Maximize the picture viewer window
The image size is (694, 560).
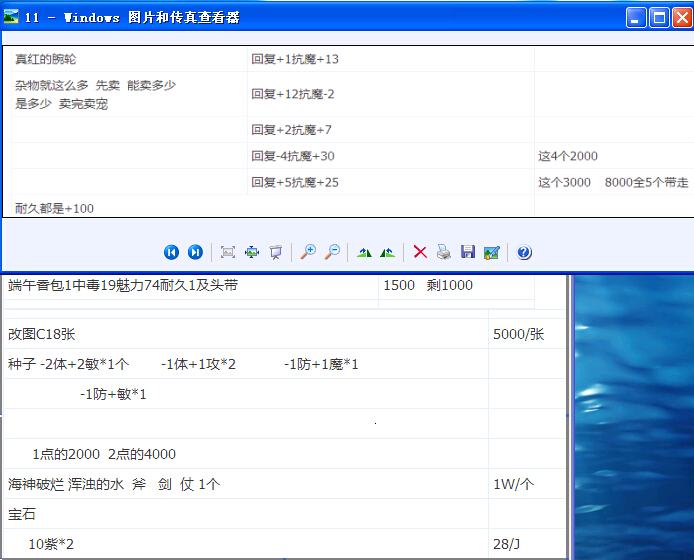[x=659, y=17]
